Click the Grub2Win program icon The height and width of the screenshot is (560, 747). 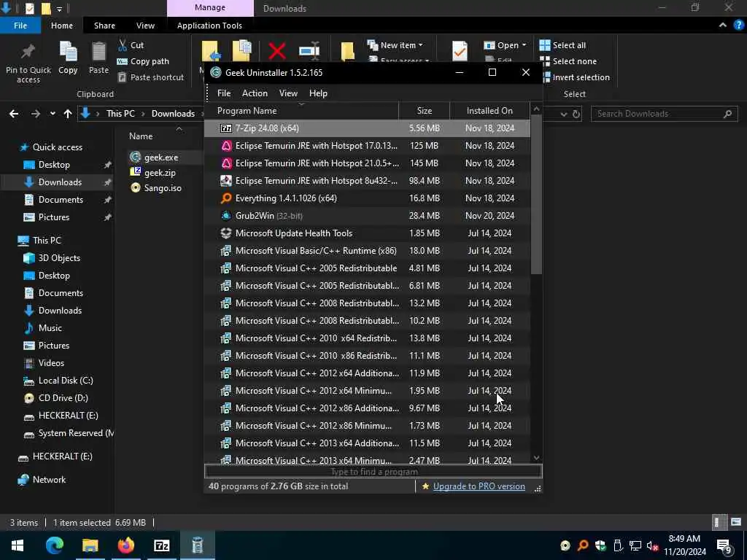[226, 216]
